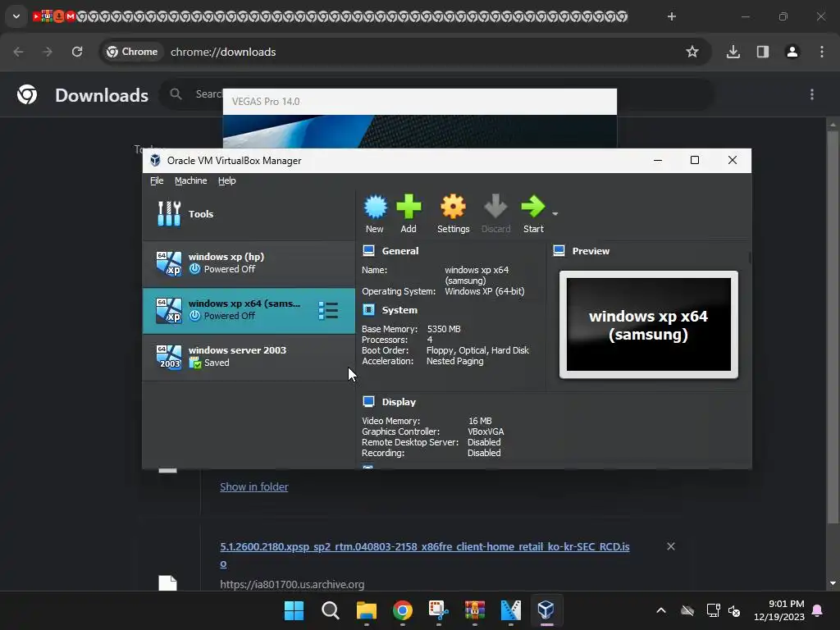The width and height of the screenshot is (840, 630).
Task: Start the VM with the green arrow icon
Action: tap(533, 207)
